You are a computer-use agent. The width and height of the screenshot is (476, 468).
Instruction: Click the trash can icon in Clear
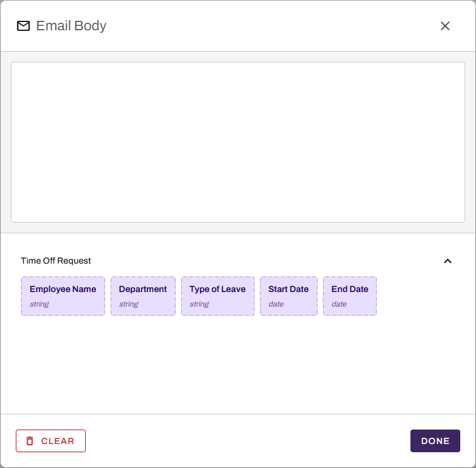tap(30, 441)
